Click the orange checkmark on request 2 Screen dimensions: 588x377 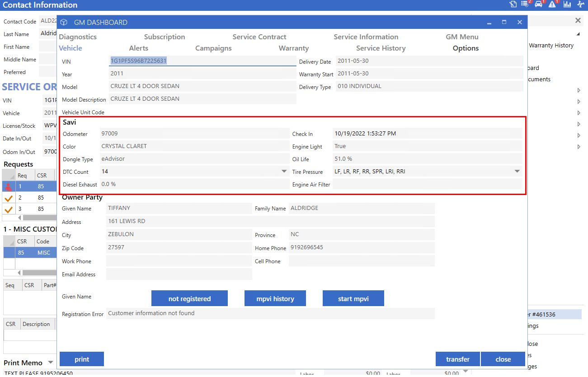point(8,198)
